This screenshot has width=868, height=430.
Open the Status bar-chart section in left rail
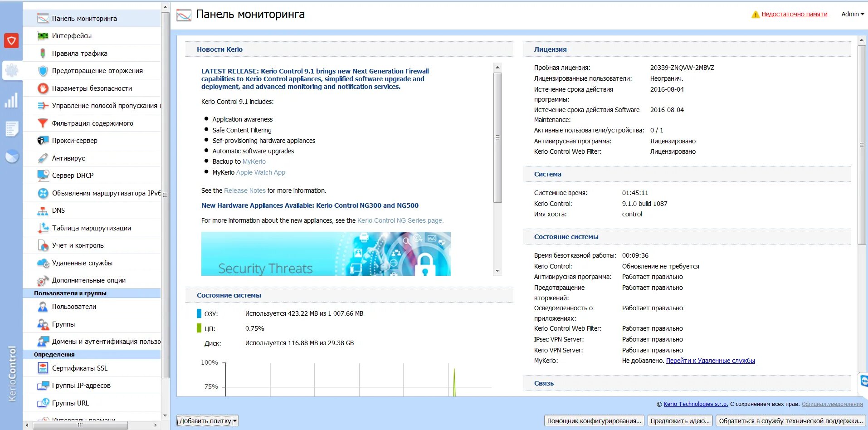click(11, 100)
